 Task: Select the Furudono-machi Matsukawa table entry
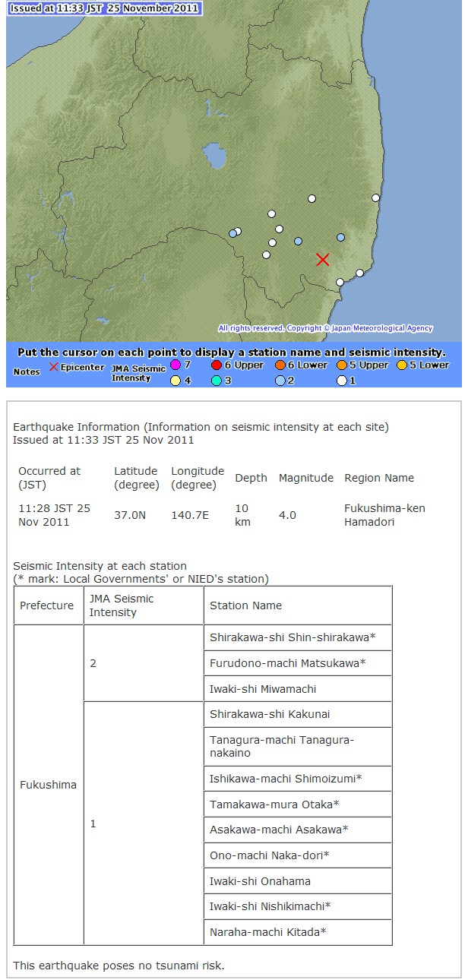(298, 663)
